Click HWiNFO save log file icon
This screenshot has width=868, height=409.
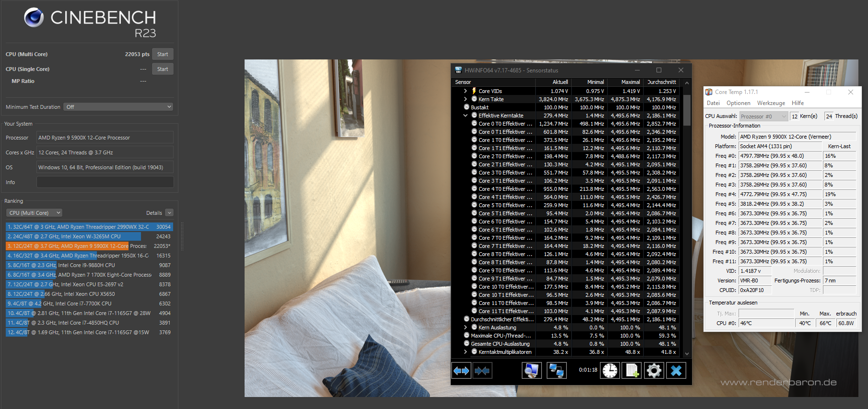tap(632, 371)
